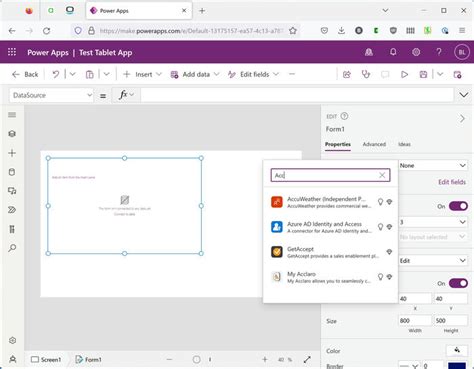Click the Media icon in left sidebar
The image size is (474, 369).
click(12, 191)
